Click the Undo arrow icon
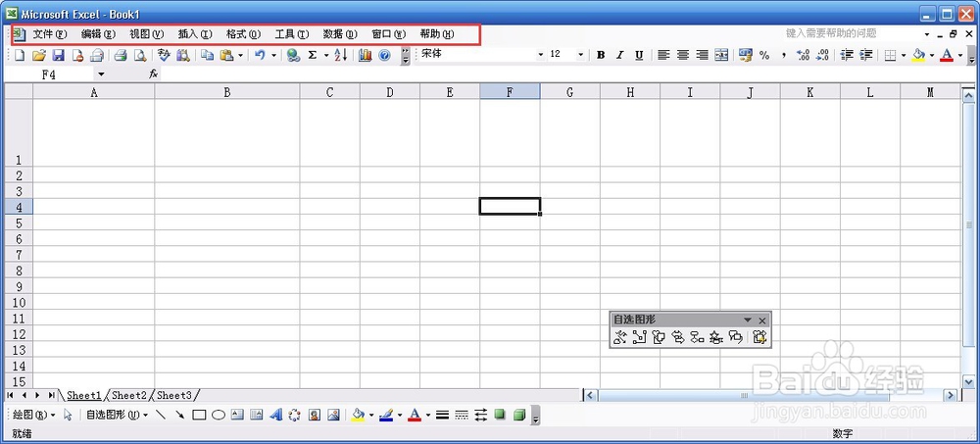The image size is (980, 444). tap(260, 56)
